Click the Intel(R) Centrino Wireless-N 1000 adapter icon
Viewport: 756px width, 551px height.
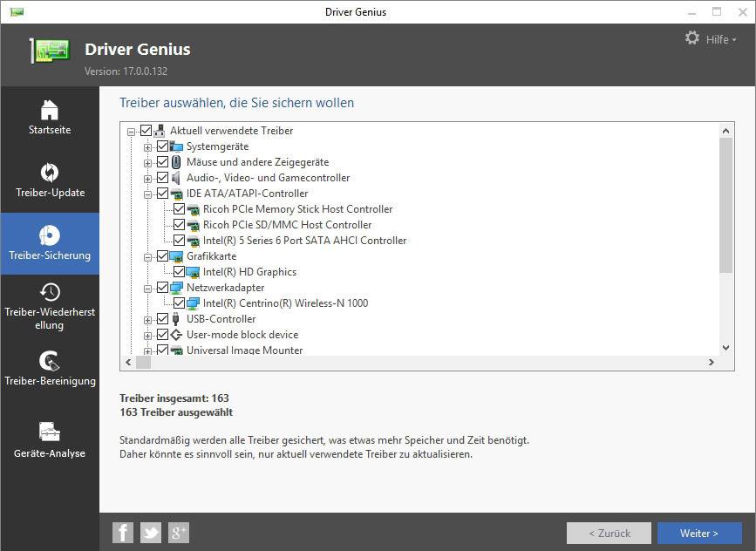(193, 303)
